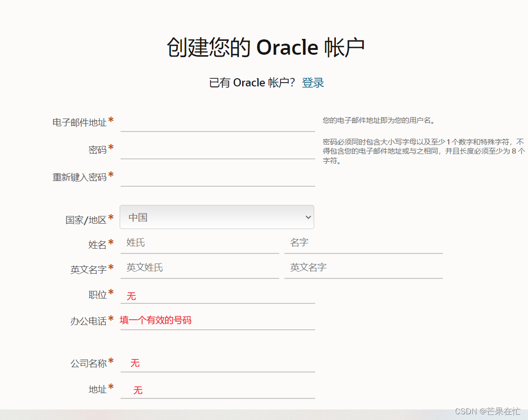Focus the 英文姓氏 English surname field

point(200,268)
